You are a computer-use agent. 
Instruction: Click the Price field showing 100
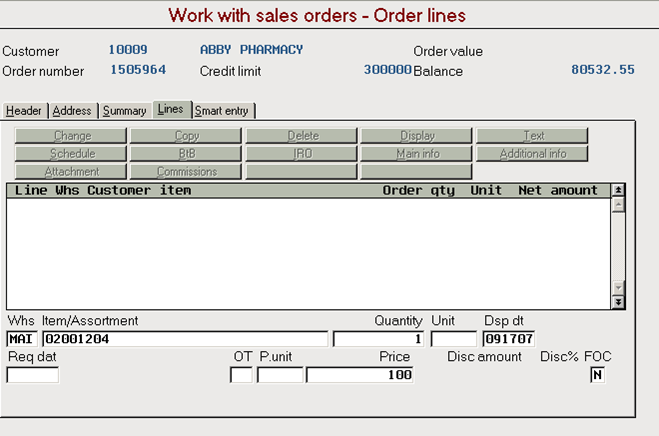point(360,375)
